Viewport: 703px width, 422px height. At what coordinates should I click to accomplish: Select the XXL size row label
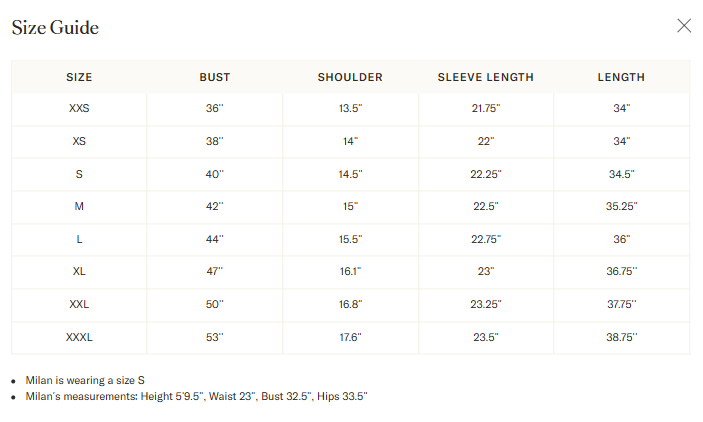pos(79,304)
